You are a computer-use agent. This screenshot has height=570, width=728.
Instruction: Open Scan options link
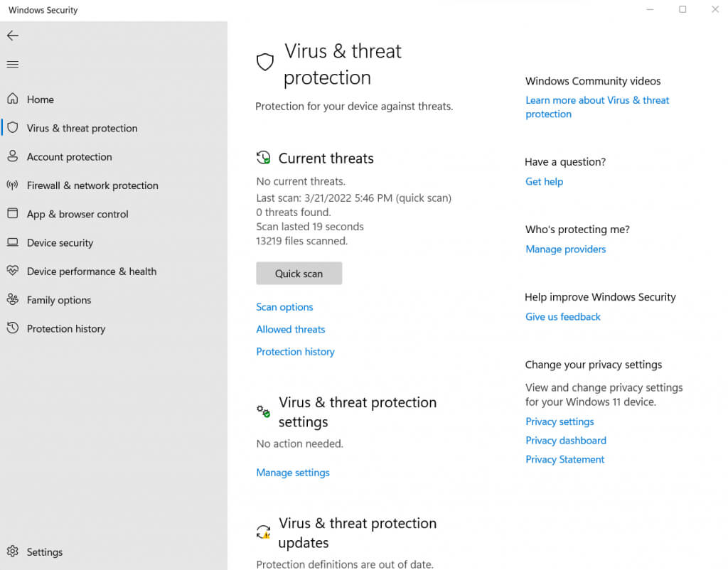click(284, 307)
